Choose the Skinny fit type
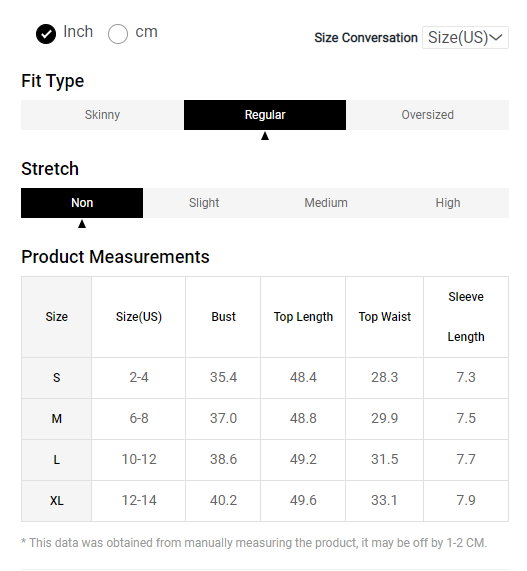This screenshot has height=571, width=527. point(102,115)
